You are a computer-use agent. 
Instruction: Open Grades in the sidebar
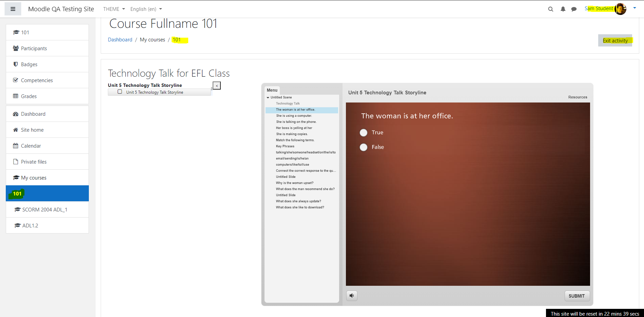click(47, 96)
